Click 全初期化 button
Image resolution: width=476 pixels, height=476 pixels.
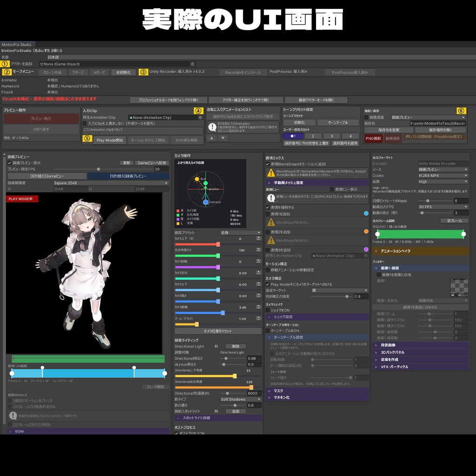pos(123,72)
